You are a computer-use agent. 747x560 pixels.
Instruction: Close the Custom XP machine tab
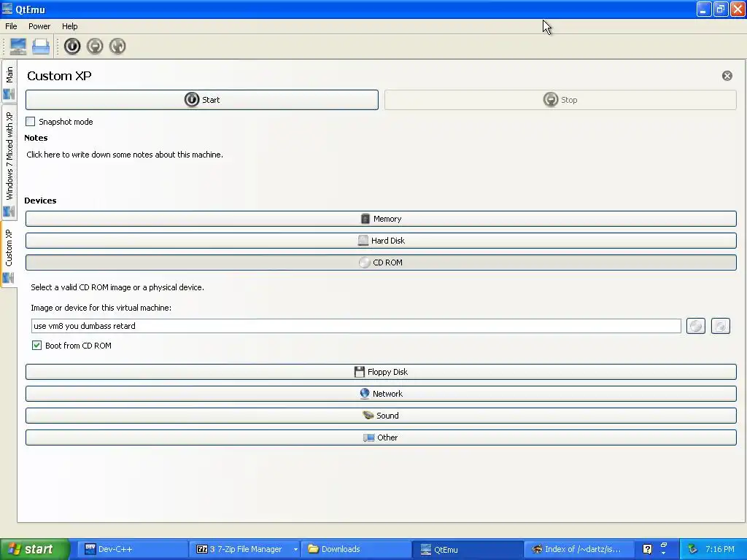coord(727,76)
